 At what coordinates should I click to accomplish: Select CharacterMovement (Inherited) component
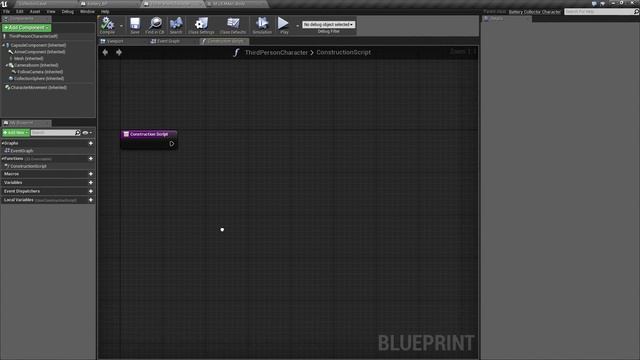(38, 87)
